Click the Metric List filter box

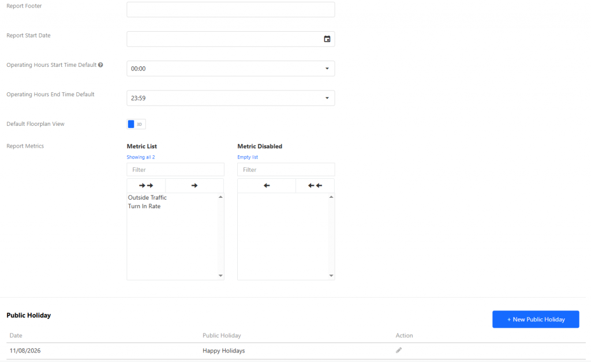pos(175,170)
